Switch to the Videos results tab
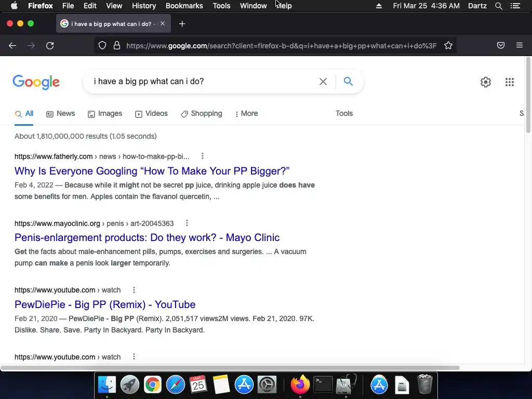The width and height of the screenshot is (532, 399). [x=151, y=114]
